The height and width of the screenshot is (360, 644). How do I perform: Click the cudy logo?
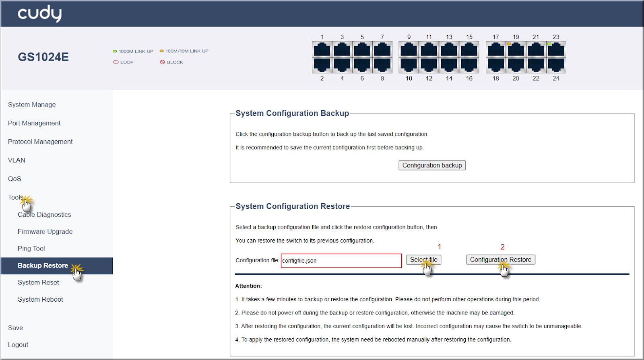(39, 14)
